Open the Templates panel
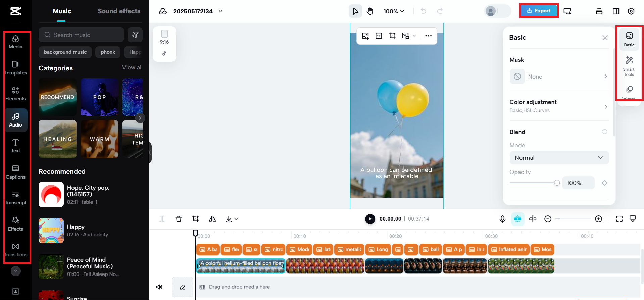644x300 pixels. [x=15, y=68]
